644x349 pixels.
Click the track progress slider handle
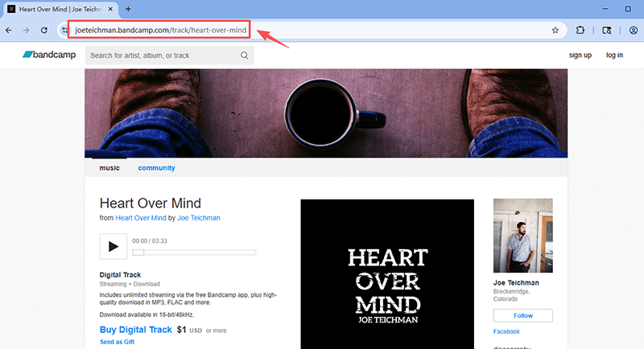click(x=138, y=253)
